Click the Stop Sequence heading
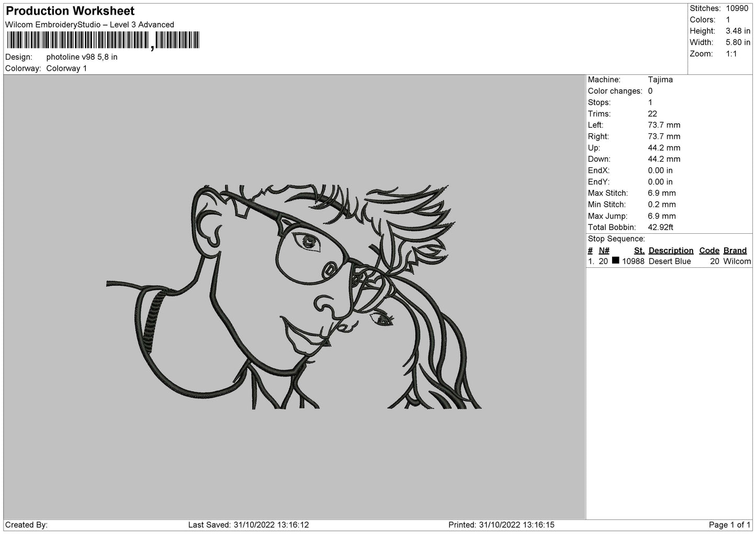Image resolution: width=756 pixels, height=534 pixels. coord(616,239)
